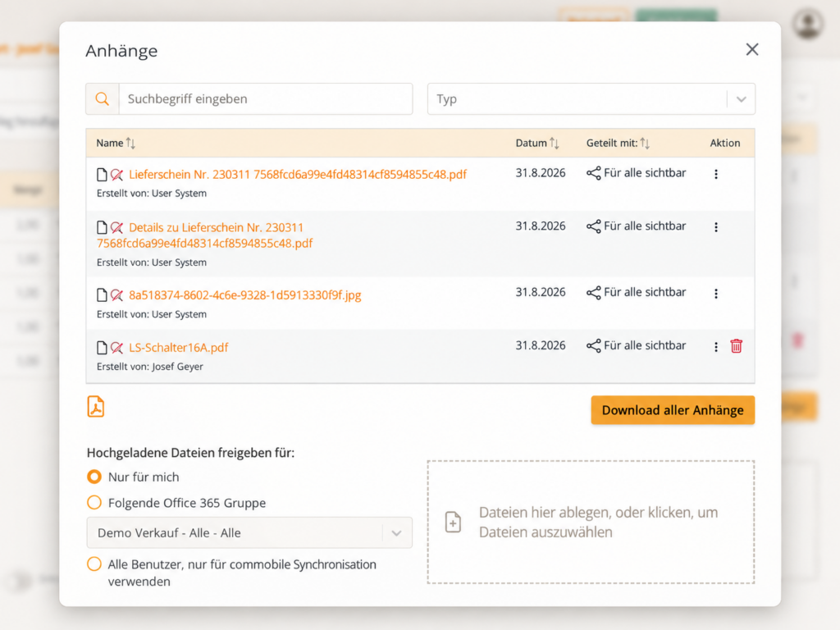Click the 'Download aller Anhänge' button
The width and height of the screenshot is (840, 630).
[673, 410]
